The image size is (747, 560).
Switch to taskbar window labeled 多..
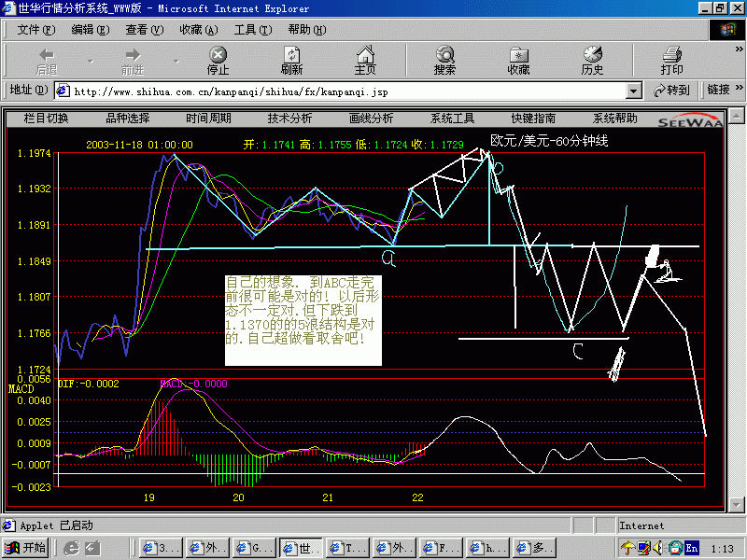click(x=535, y=548)
